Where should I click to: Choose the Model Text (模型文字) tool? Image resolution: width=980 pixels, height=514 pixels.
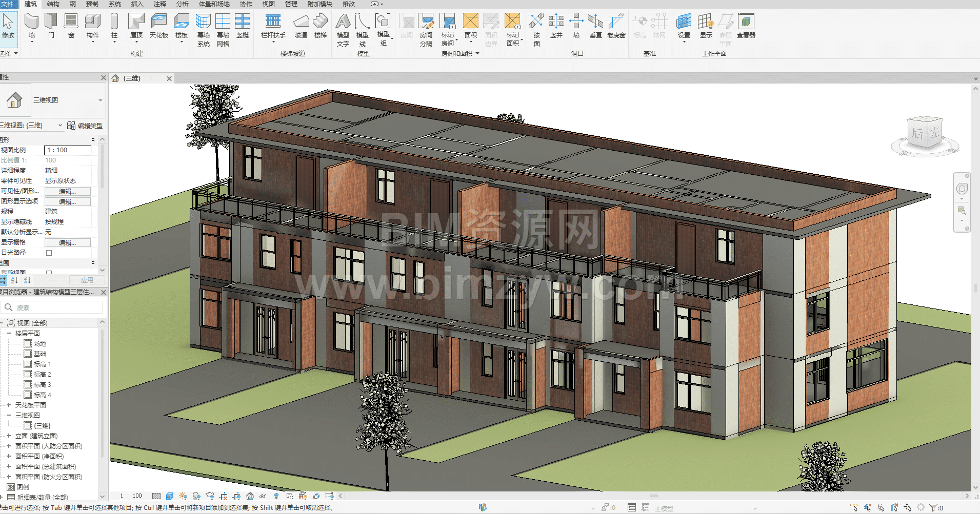coord(343,30)
